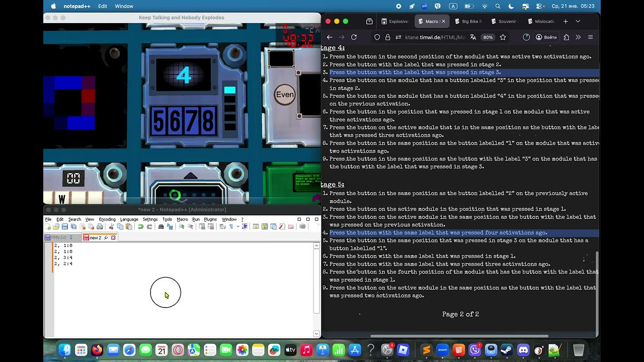This screenshot has width=644, height=362.
Task: Click the tracking protection shield icon
Action: click(x=377, y=37)
